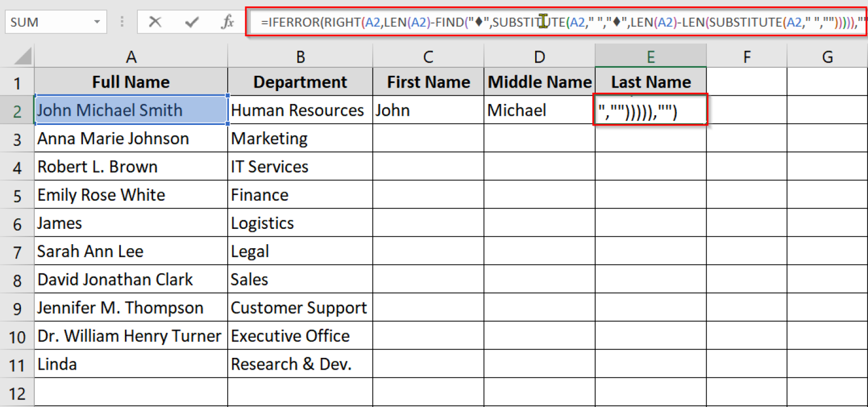Viewport: 868px width, 407px height.
Task: Click the Select All corner button above row 1
Action: (x=18, y=56)
